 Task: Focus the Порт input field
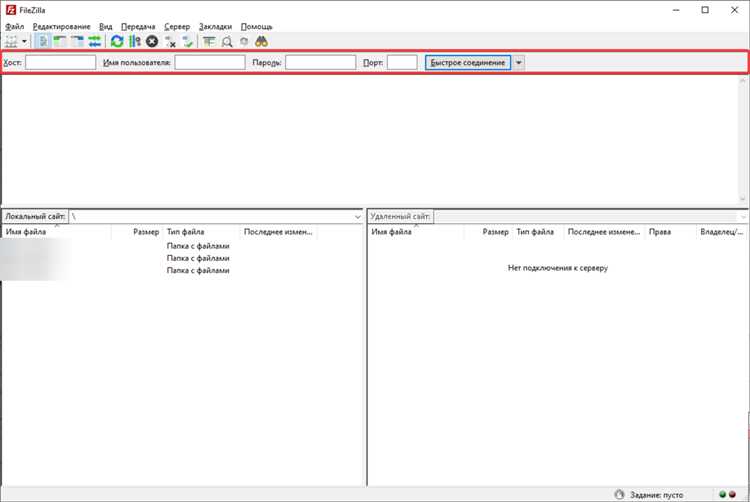[402, 62]
